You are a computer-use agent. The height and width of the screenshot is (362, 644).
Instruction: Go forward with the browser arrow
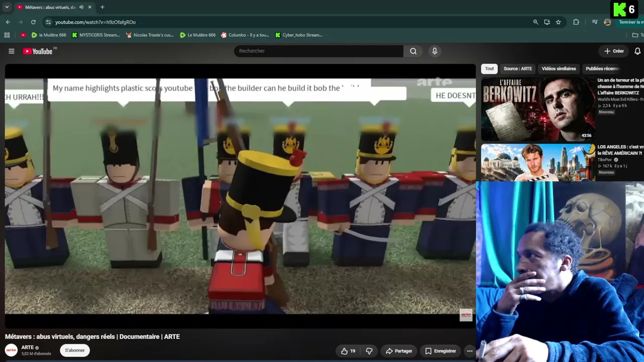(x=21, y=22)
